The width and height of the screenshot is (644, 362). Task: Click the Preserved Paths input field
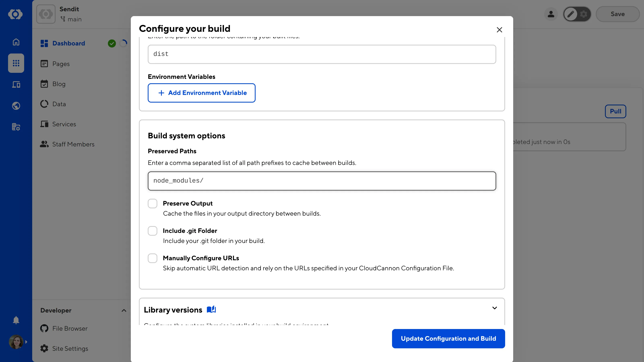(x=322, y=181)
